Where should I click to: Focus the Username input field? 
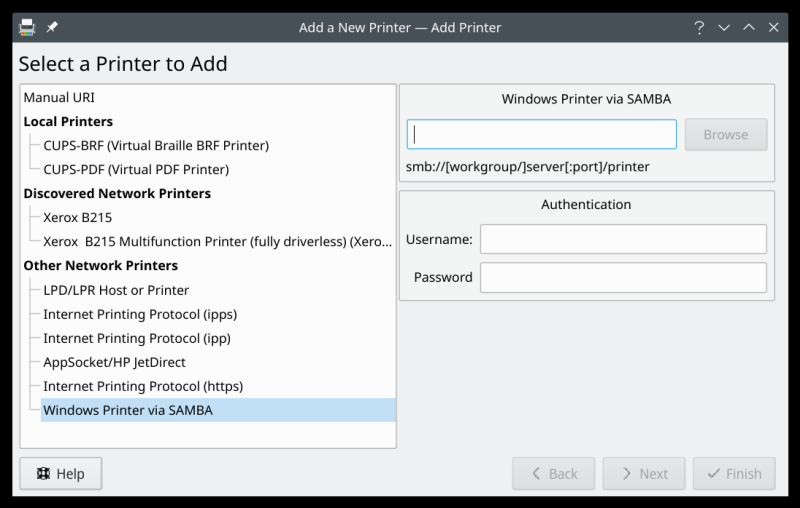tap(622, 239)
